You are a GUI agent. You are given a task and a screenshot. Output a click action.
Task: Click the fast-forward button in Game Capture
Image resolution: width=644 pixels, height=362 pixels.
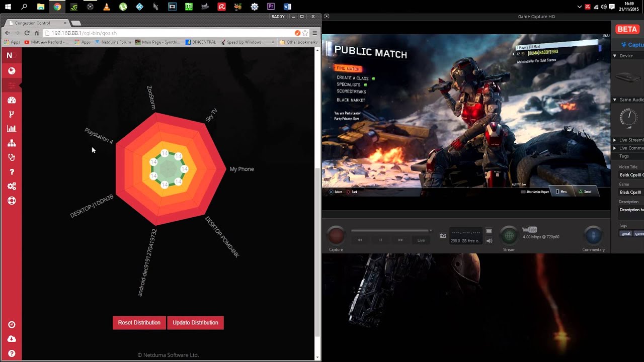[x=400, y=240]
